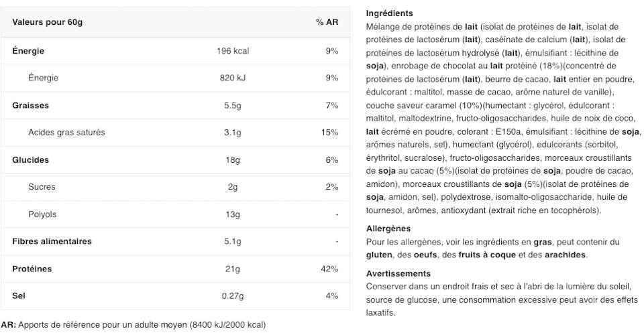Select the '% AR' column header

(327, 23)
